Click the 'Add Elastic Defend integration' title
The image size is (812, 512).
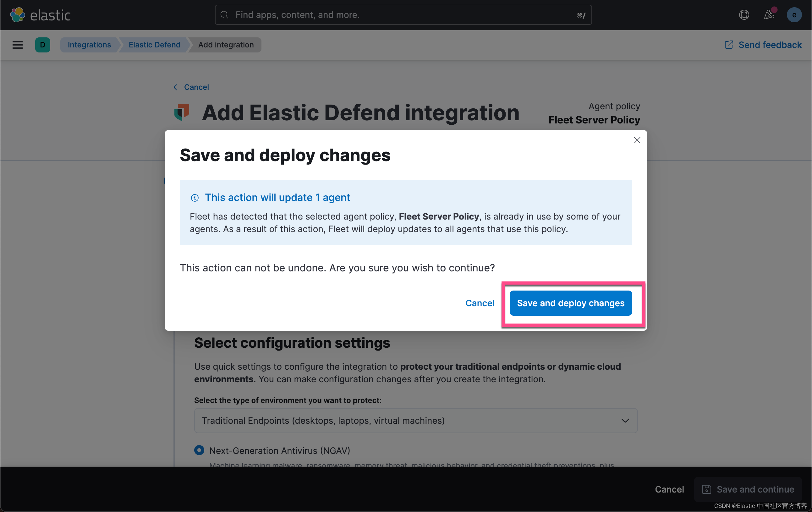tap(360, 112)
